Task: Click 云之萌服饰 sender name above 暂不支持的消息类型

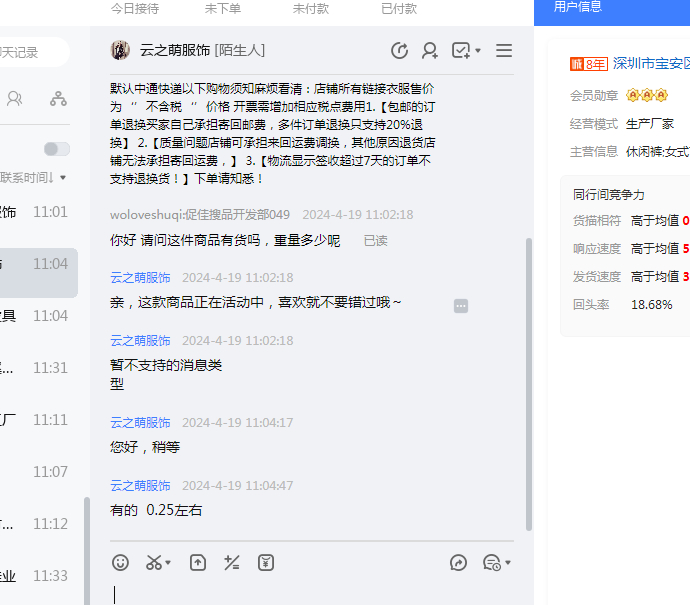Action: tap(140, 341)
